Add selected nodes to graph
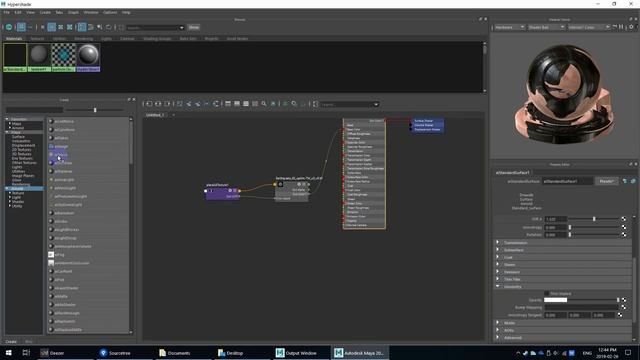This screenshot has width=640, height=360. pos(189,104)
